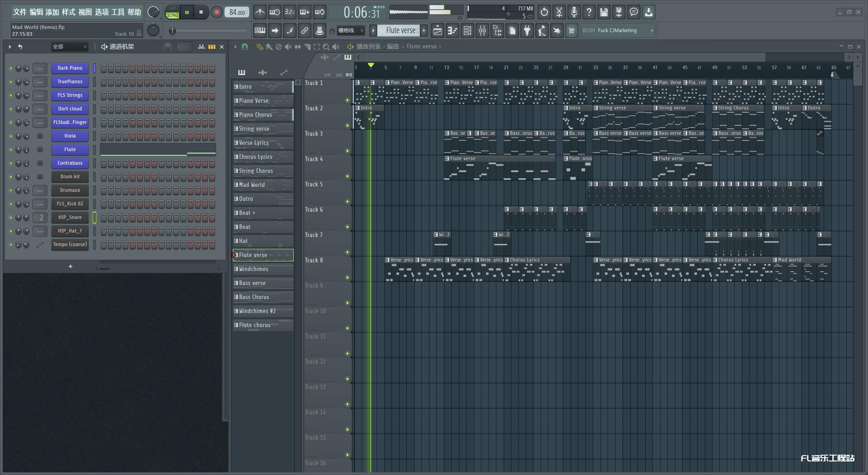This screenshot has width=868, height=475.
Task: Open the piano roll view icon
Action: point(453,30)
